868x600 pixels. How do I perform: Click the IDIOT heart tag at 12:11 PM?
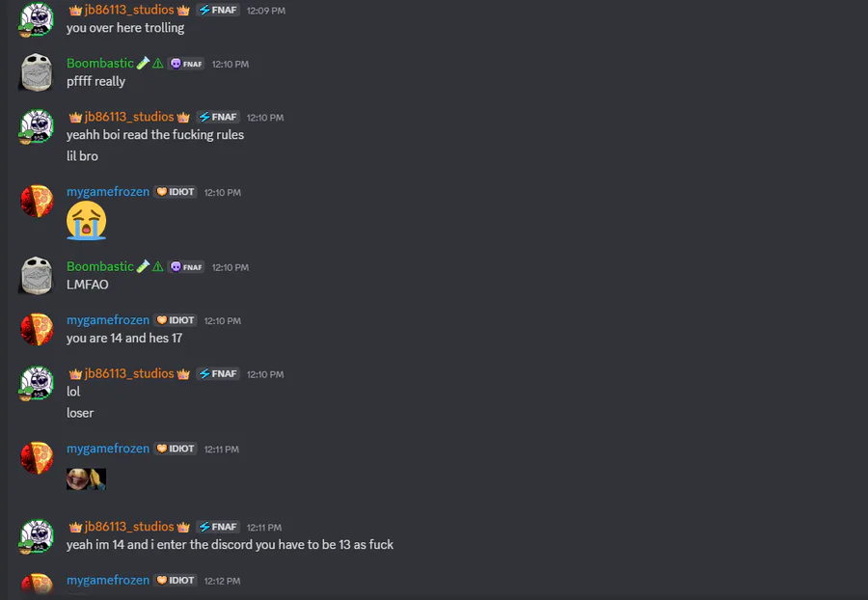coord(176,449)
